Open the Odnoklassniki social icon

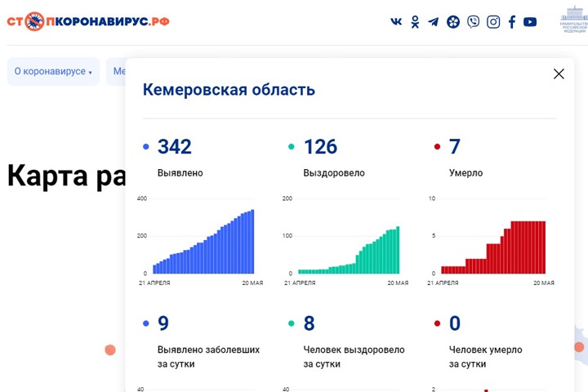point(415,22)
